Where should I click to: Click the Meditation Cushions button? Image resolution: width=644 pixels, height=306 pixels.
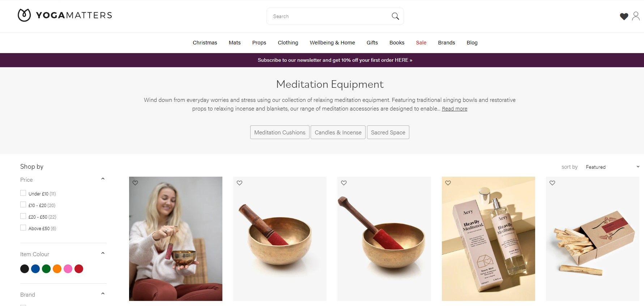click(x=280, y=132)
